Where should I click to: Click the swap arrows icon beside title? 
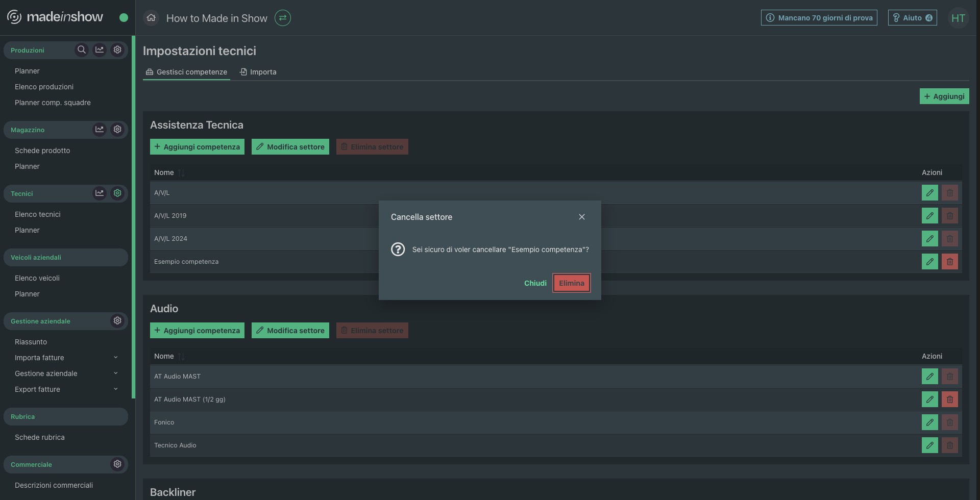[282, 18]
